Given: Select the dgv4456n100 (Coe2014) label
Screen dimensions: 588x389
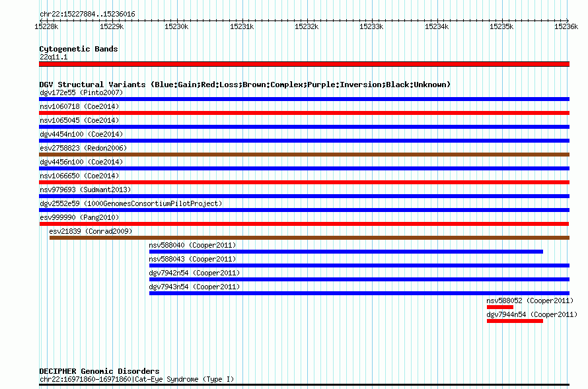Looking at the screenshot, I should (x=81, y=162).
